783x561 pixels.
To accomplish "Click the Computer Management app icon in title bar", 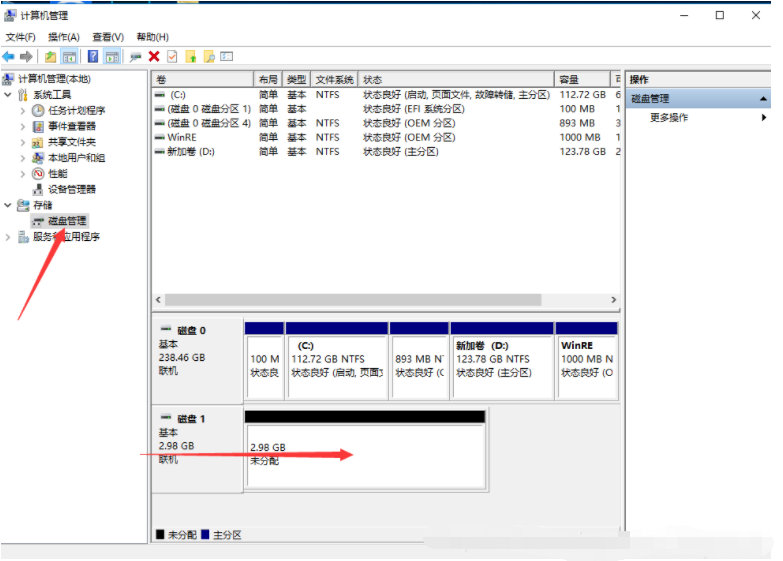I will (x=10, y=16).
